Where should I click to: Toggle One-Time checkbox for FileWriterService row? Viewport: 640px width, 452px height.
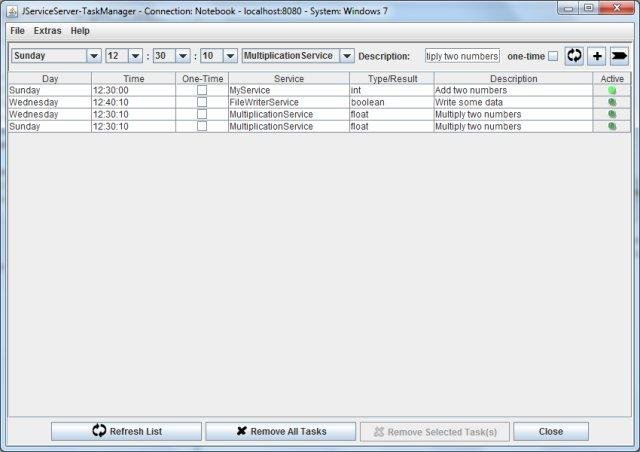pos(202,102)
